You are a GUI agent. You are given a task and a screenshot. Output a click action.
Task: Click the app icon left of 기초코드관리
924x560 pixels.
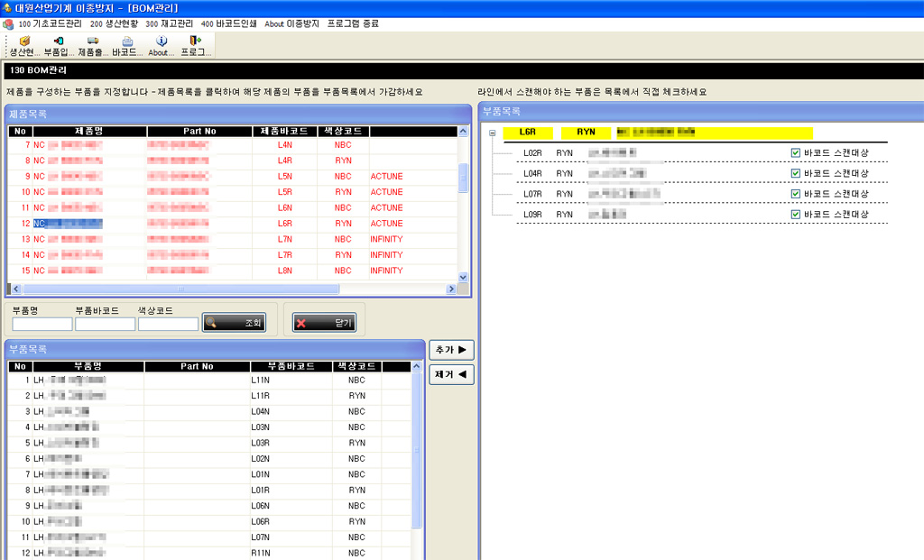(x=8, y=23)
